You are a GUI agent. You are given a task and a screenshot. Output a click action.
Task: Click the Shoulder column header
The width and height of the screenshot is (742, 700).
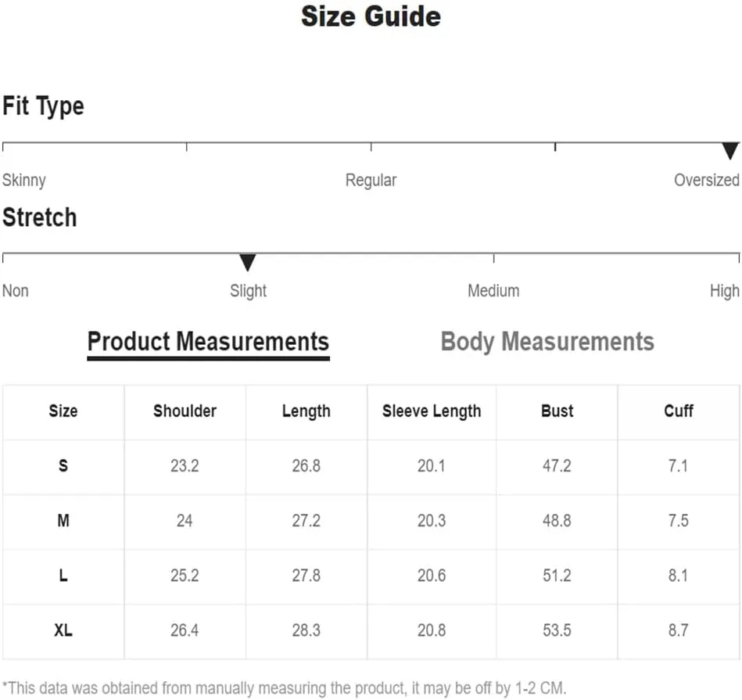coord(185,411)
